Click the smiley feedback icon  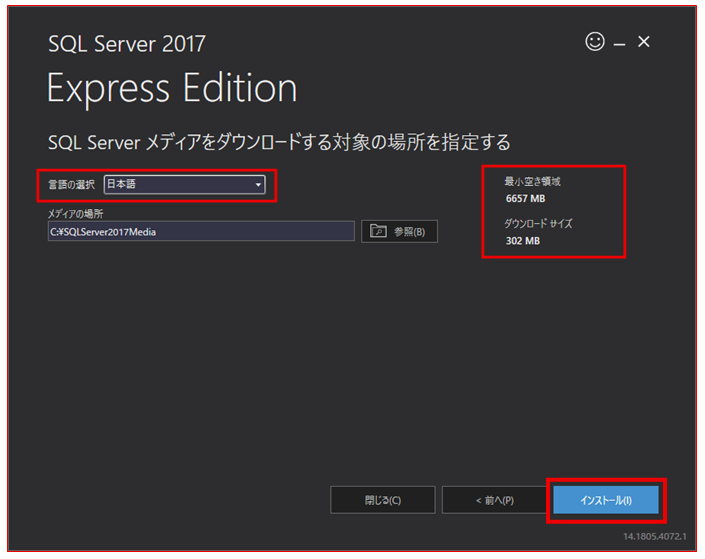(594, 41)
